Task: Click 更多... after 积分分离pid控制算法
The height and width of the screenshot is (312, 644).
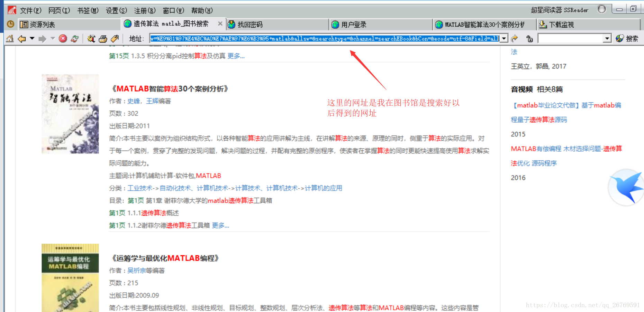Action: (x=236, y=56)
